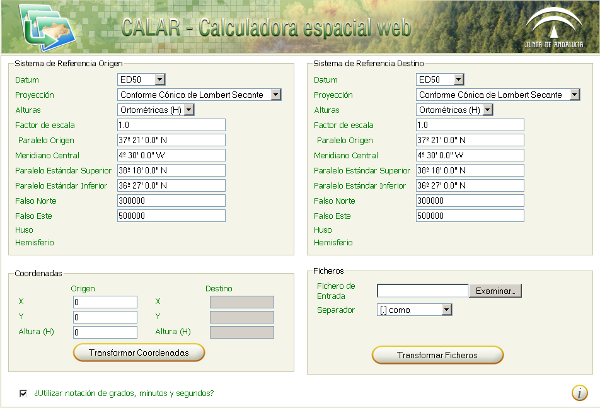Focus the origin Paralelo Origen field
This screenshot has height=408, width=600.
[171, 140]
